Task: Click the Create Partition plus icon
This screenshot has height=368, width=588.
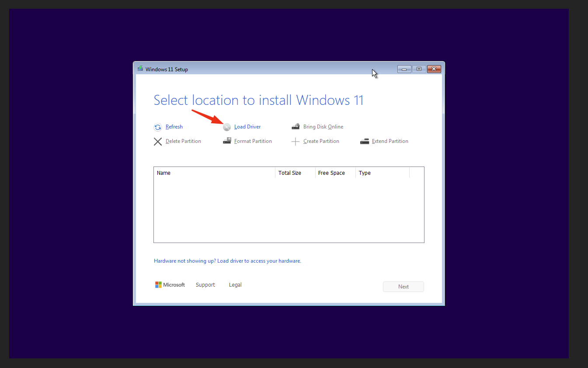Action: pos(296,141)
